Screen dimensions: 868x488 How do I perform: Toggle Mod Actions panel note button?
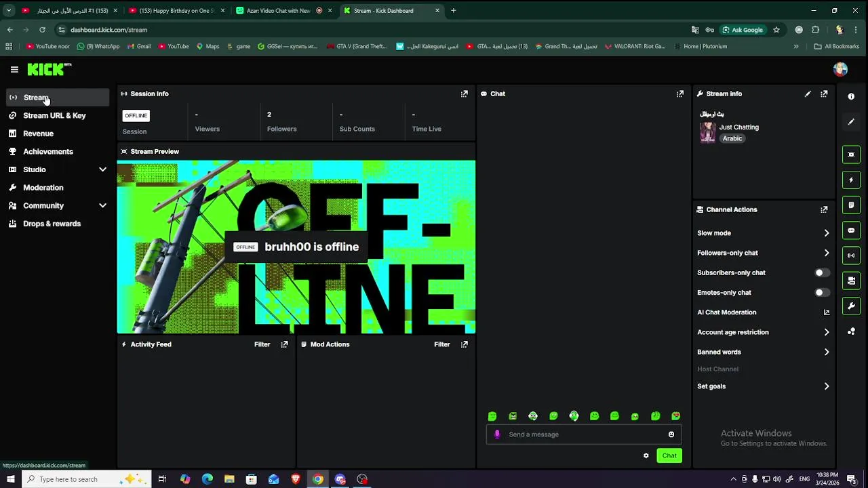pyautogui.click(x=851, y=205)
